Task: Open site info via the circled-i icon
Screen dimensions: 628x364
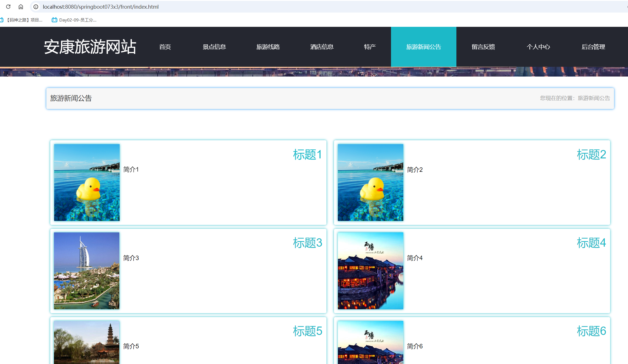Action: [35, 7]
